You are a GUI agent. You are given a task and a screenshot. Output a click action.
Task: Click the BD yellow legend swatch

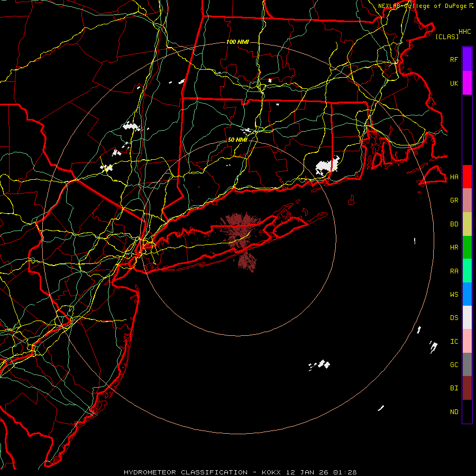[467, 224]
